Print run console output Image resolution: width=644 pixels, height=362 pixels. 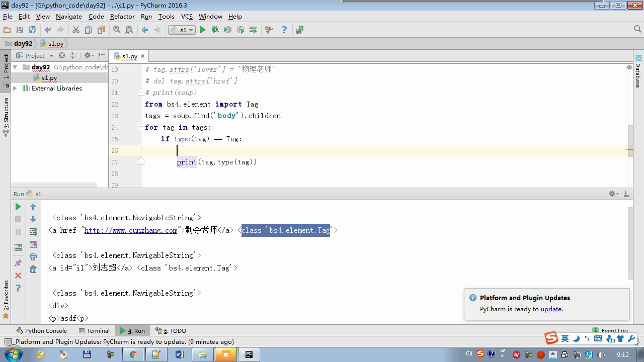click(33, 257)
